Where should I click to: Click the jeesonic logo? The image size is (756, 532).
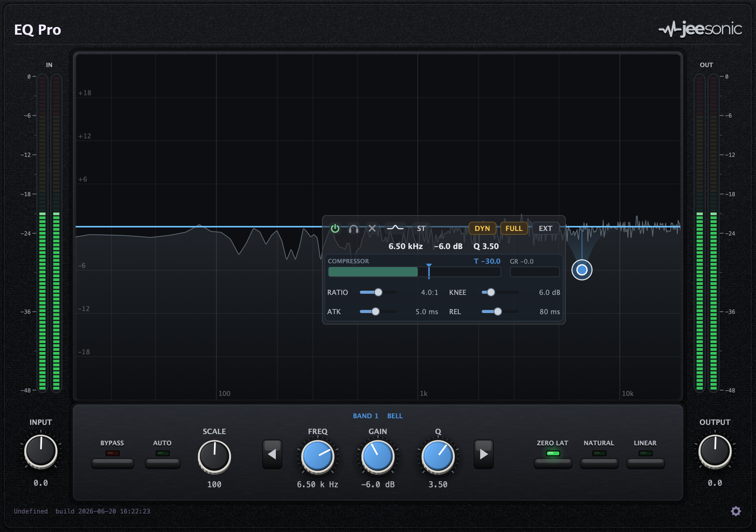tap(700, 29)
